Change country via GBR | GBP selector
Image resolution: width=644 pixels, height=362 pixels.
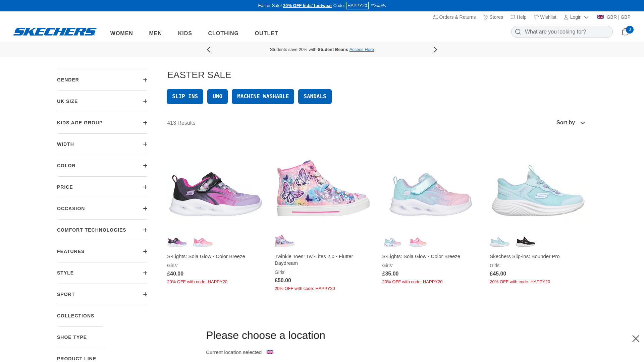coord(613,17)
